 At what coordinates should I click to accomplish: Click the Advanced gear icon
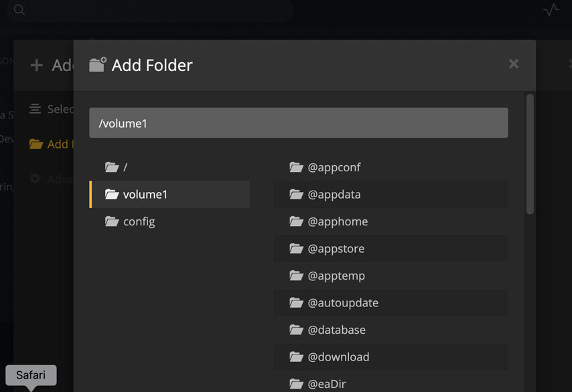click(35, 179)
